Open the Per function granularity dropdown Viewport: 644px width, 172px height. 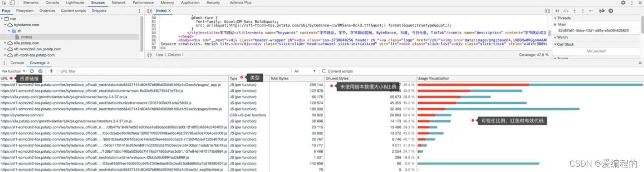tap(13, 71)
